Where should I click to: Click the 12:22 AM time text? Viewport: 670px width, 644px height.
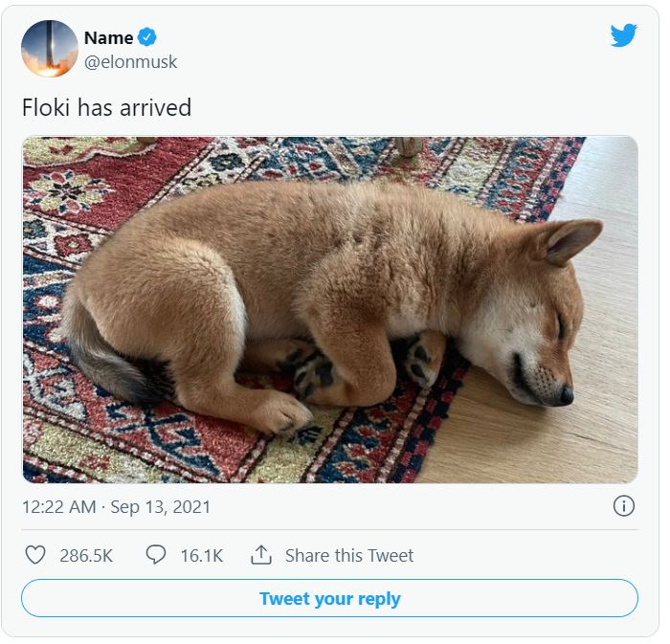tap(59, 507)
